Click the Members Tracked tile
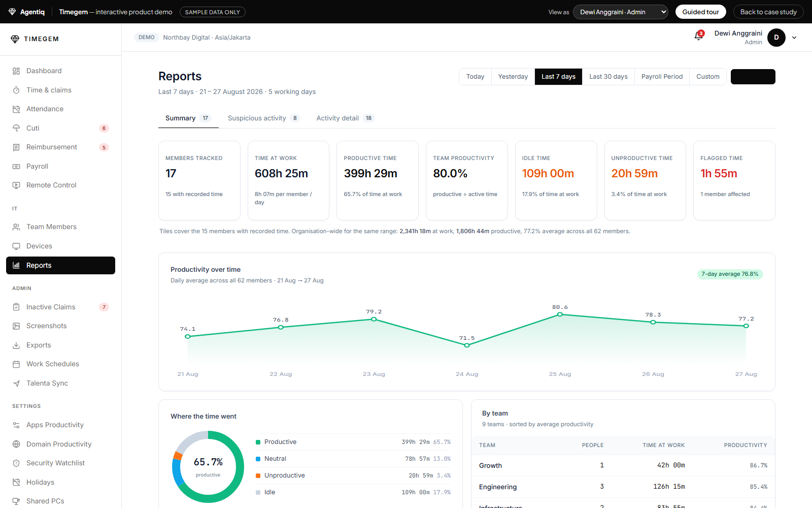The image size is (812, 508). click(199, 180)
